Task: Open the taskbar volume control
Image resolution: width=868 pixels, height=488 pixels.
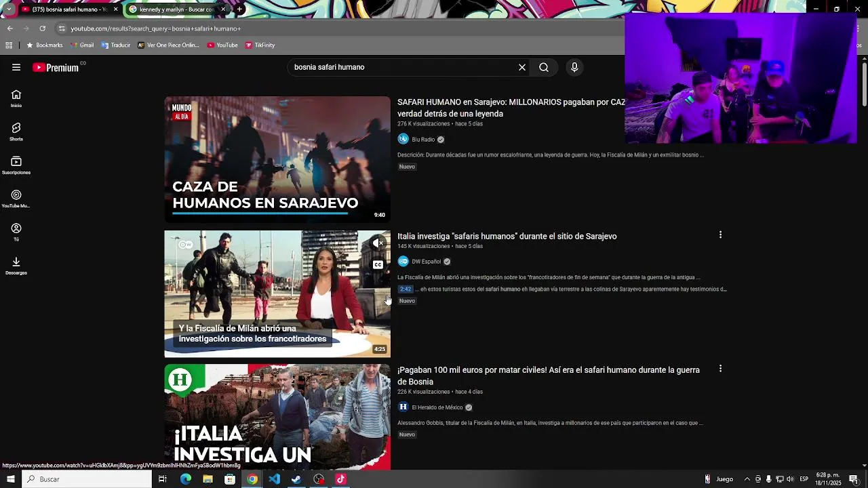Action: [x=790, y=479]
